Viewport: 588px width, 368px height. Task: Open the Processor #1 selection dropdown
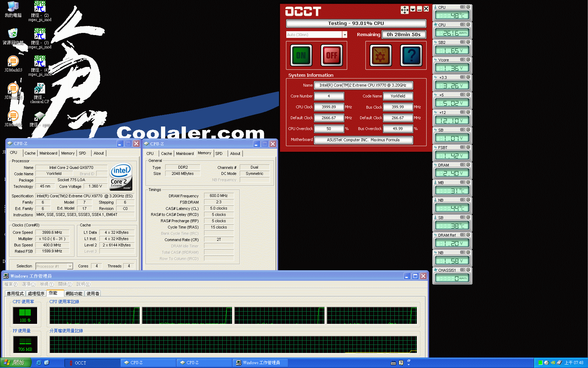pos(70,266)
